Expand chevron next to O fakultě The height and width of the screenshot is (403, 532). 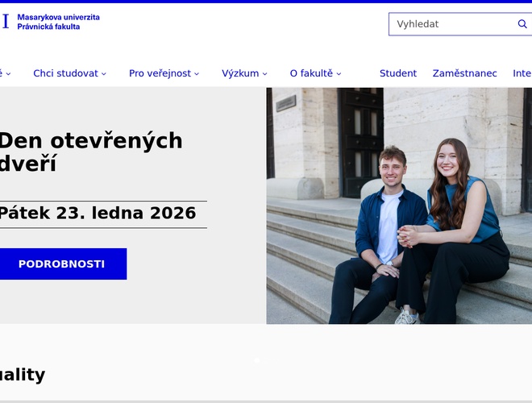(339, 73)
